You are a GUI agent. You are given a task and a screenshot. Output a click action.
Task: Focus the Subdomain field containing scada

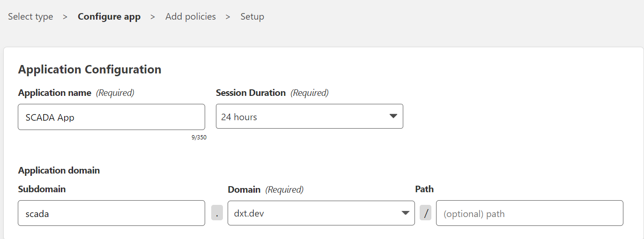tap(111, 213)
